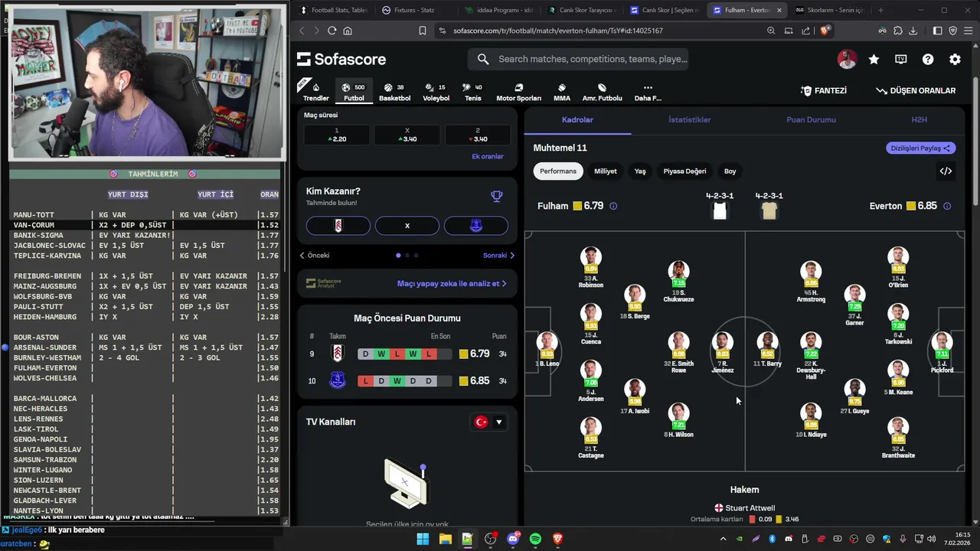The height and width of the screenshot is (551, 980).
Task: Switch to Basketbol sport
Action: coord(394,92)
